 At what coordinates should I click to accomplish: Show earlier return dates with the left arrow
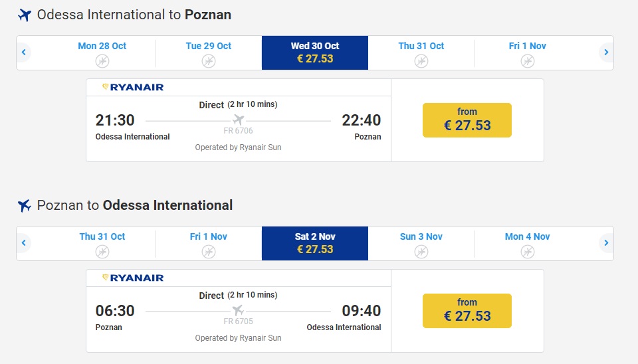coord(24,243)
